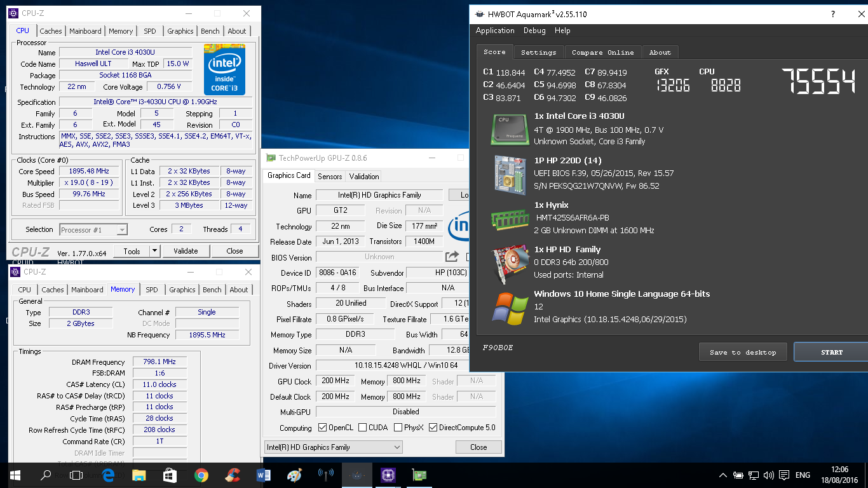Click the GPU-Z Driver Version field
Image resolution: width=868 pixels, height=488 pixels.
pos(406,365)
